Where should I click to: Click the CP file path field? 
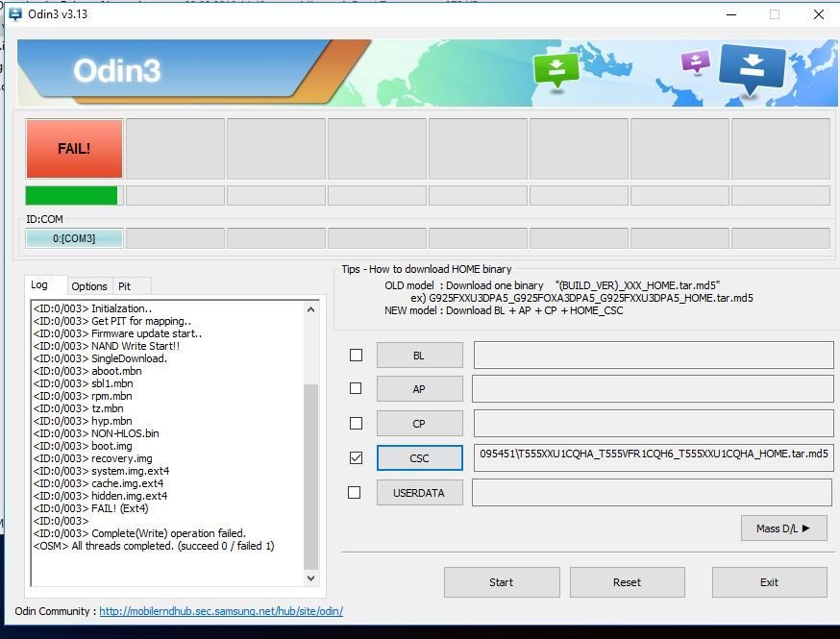coord(654,423)
